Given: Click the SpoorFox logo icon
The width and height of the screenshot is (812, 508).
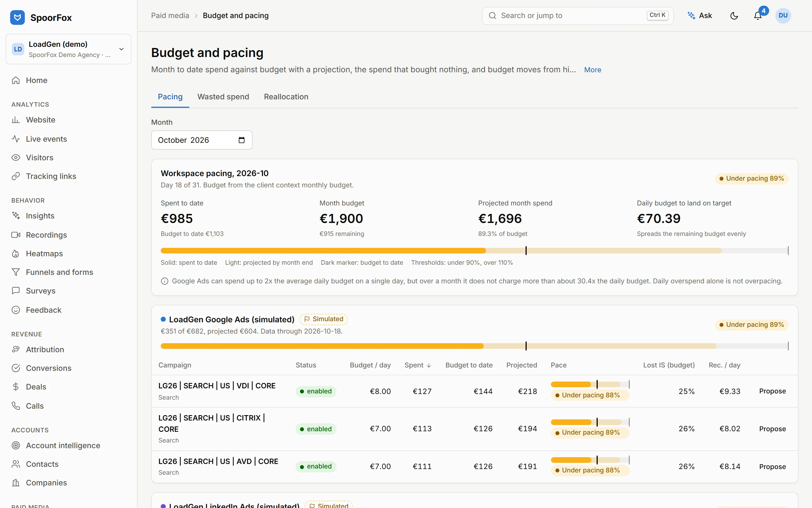Looking at the screenshot, I should tap(17, 17).
